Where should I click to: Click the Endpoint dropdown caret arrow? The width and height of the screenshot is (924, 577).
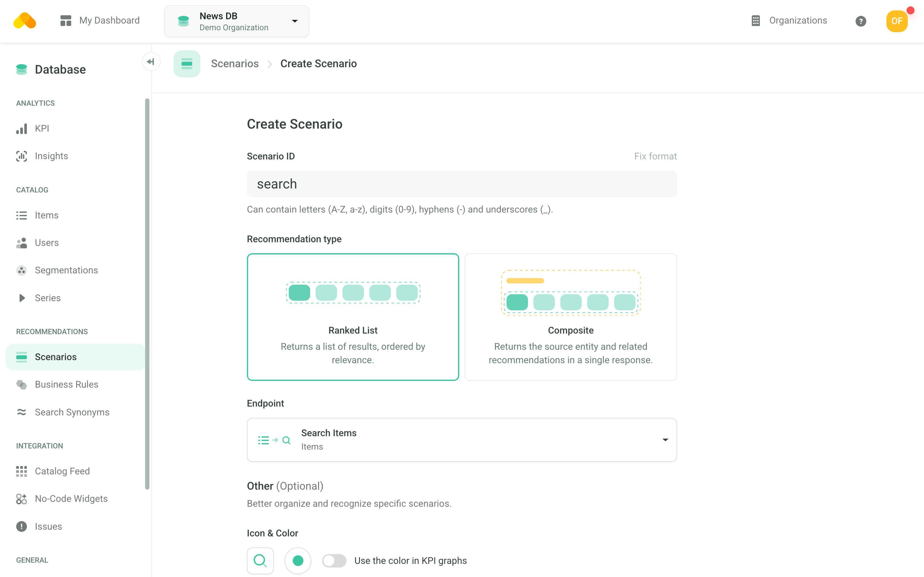tap(665, 440)
